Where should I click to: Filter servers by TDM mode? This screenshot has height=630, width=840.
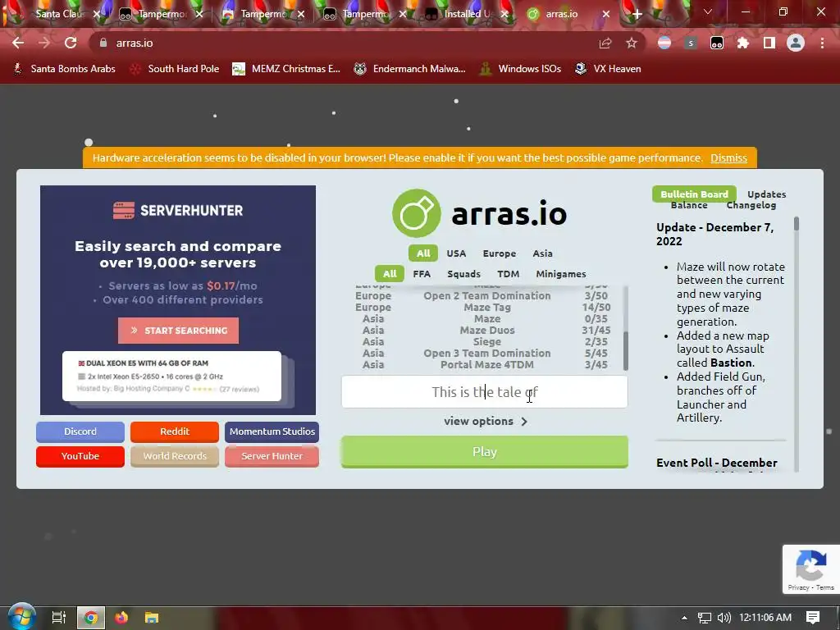[x=509, y=274]
